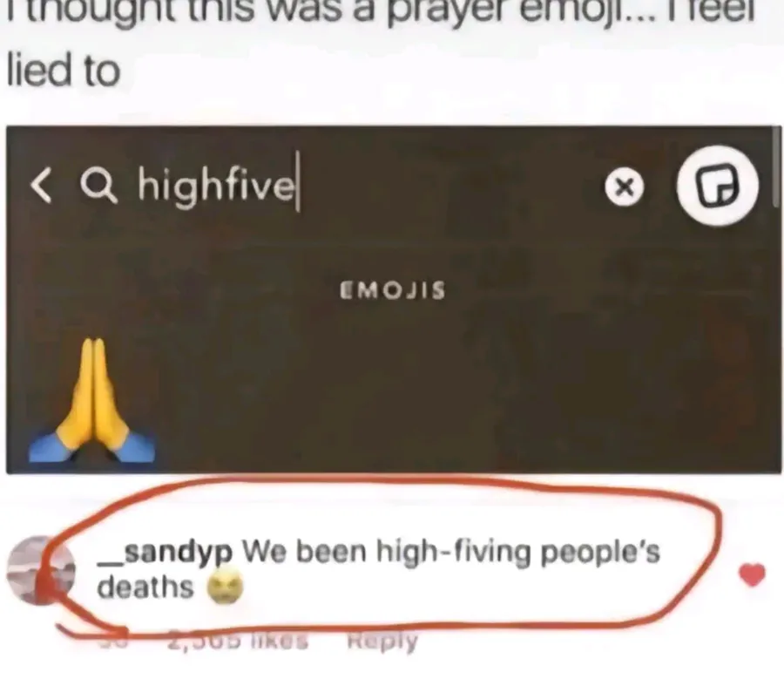Like the comment with the red heart

[752, 574]
